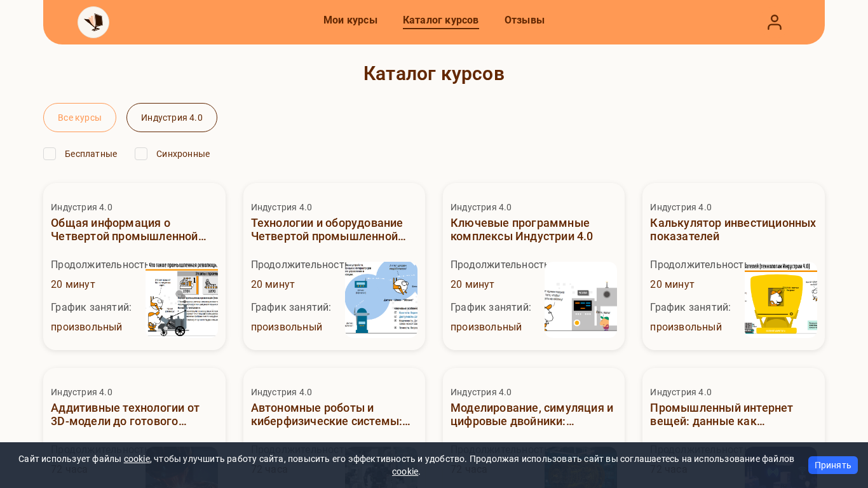Open Калькулятор инвестиционных показателей course title
The image size is (868, 488).
click(733, 229)
